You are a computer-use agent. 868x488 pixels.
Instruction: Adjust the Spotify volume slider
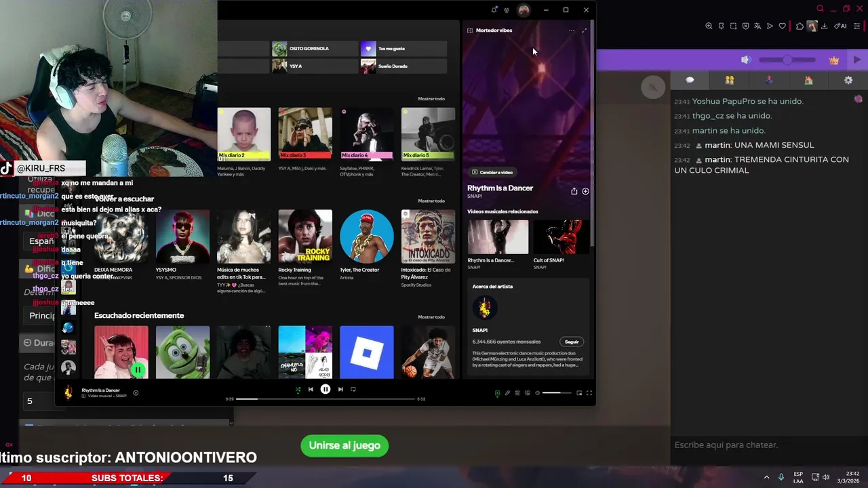556,393
